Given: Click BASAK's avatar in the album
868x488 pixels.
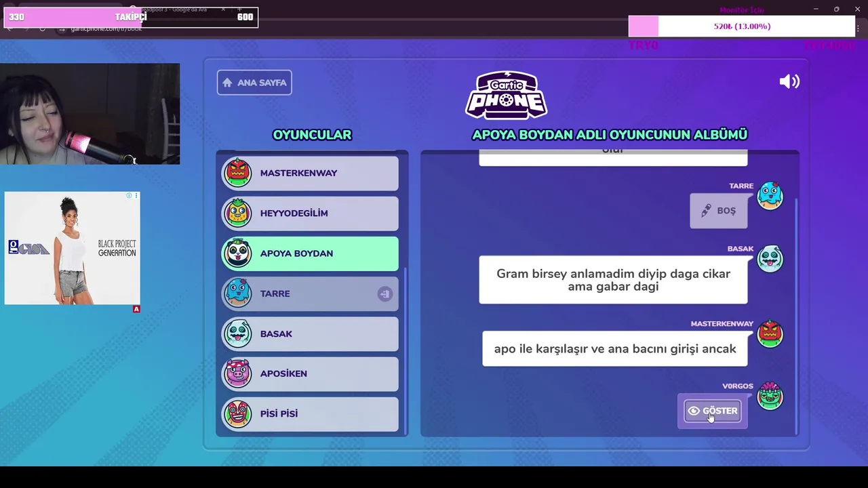Looking at the screenshot, I should coord(770,259).
